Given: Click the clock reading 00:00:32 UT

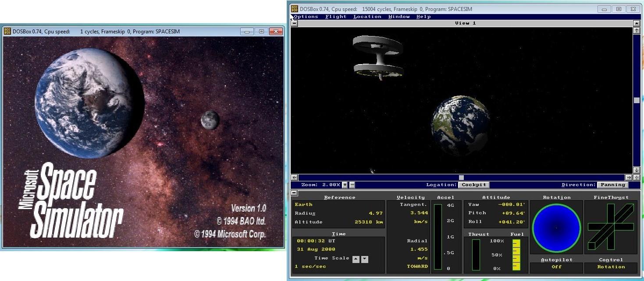Looking at the screenshot, I should (x=315, y=241).
